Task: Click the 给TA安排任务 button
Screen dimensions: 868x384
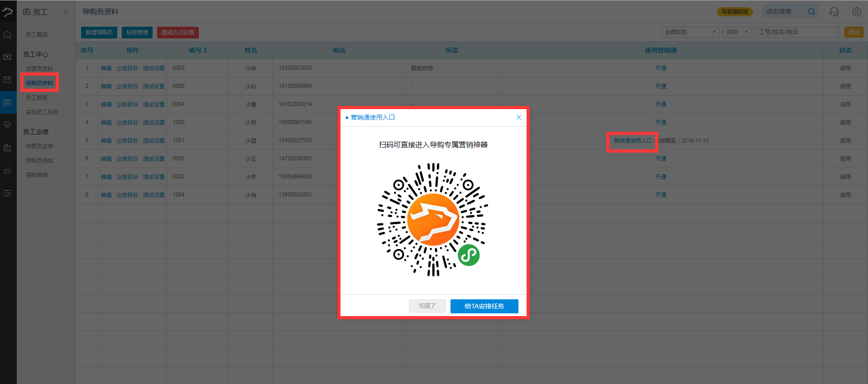Action: 484,306
